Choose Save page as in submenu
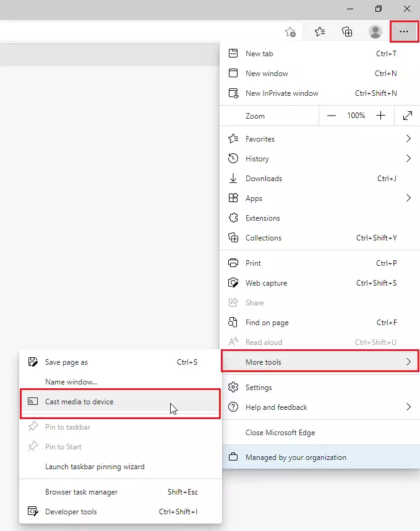Screen dimensions: 420x531 pos(121,362)
